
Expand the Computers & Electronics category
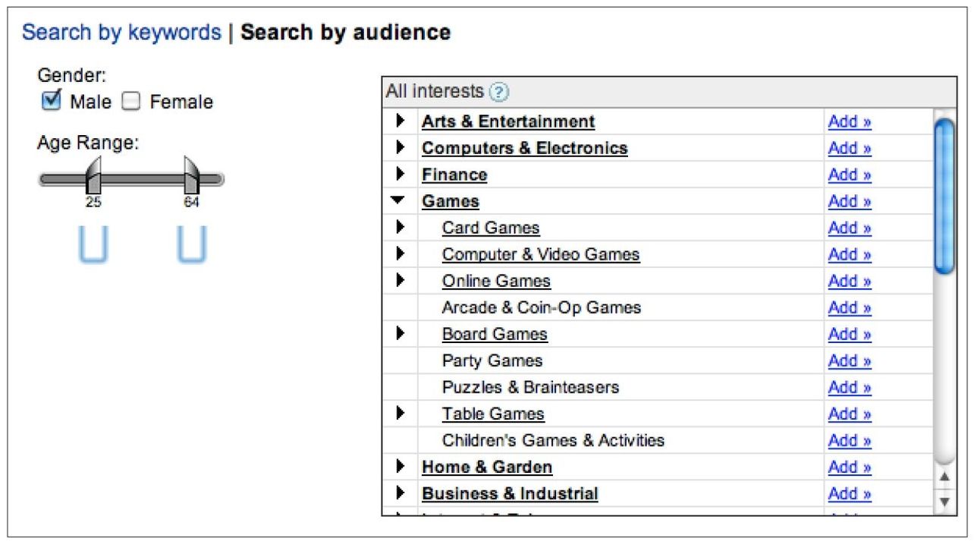point(400,148)
